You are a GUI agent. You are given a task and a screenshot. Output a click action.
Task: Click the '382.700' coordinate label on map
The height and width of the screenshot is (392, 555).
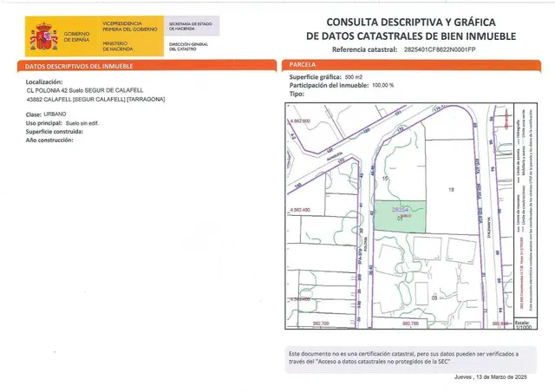coord(321,323)
